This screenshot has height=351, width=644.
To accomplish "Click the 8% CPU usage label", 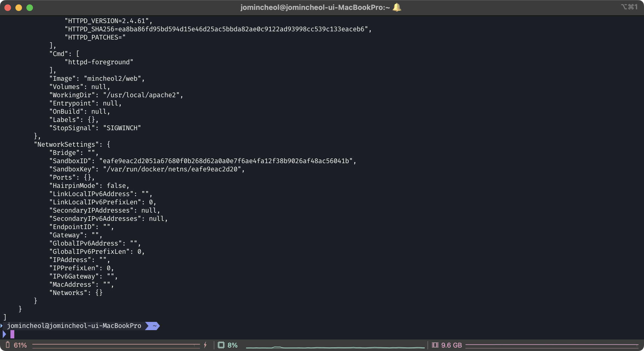I will [x=232, y=345].
